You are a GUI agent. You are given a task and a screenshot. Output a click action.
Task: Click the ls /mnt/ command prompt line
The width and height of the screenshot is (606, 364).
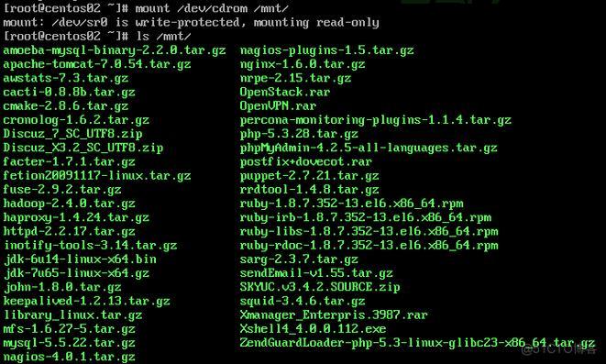click(97, 37)
